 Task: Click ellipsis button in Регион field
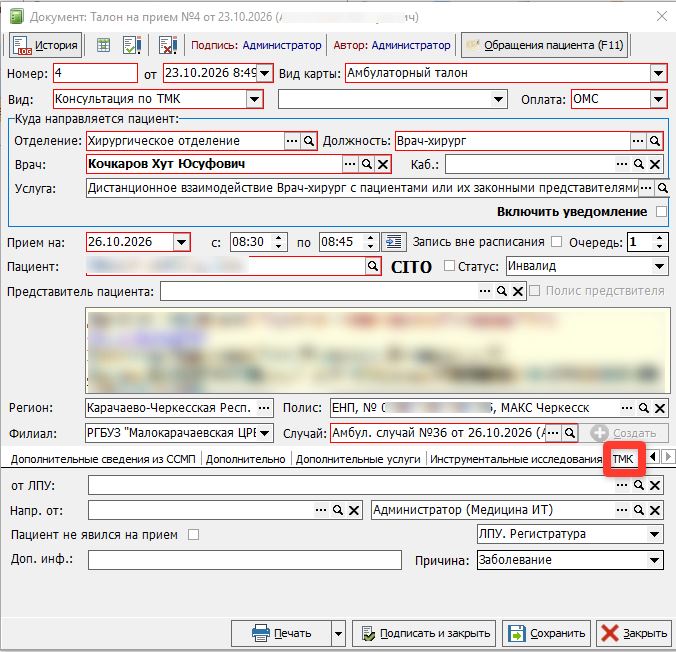(264, 408)
